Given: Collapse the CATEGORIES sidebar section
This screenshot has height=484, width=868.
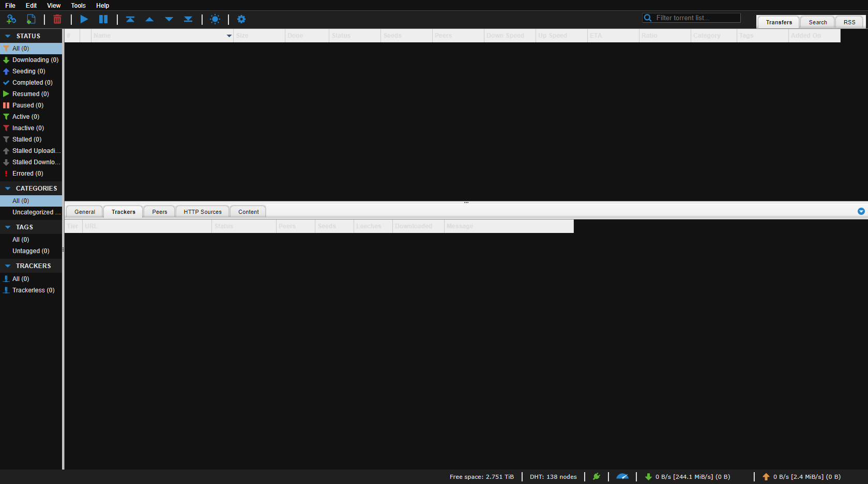Looking at the screenshot, I should coord(8,189).
